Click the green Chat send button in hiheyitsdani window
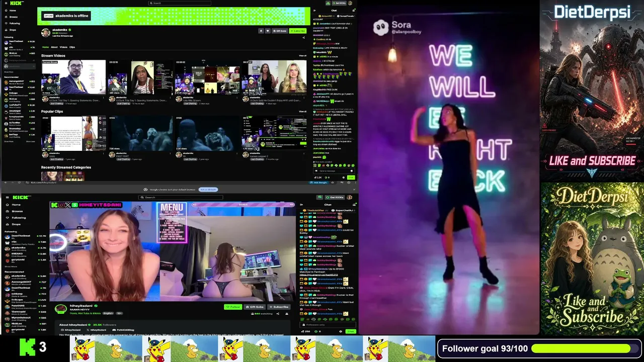Screen dimensions: 644x362 [351, 331]
